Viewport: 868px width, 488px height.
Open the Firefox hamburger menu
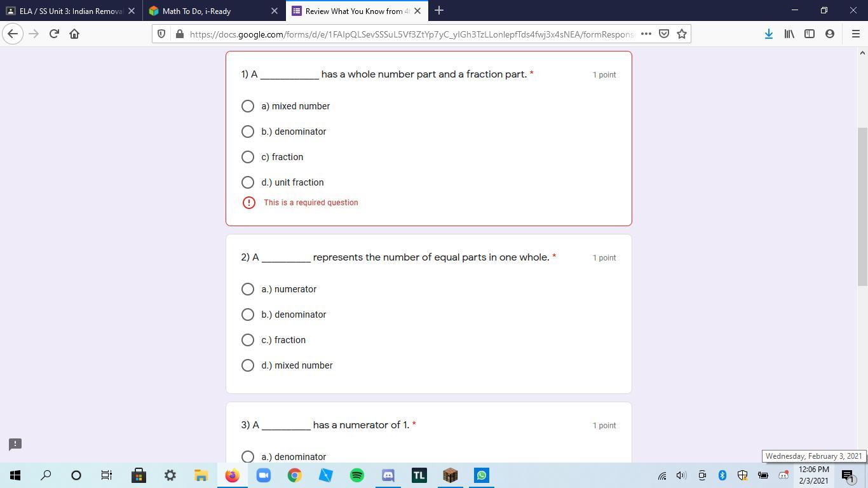(855, 34)
